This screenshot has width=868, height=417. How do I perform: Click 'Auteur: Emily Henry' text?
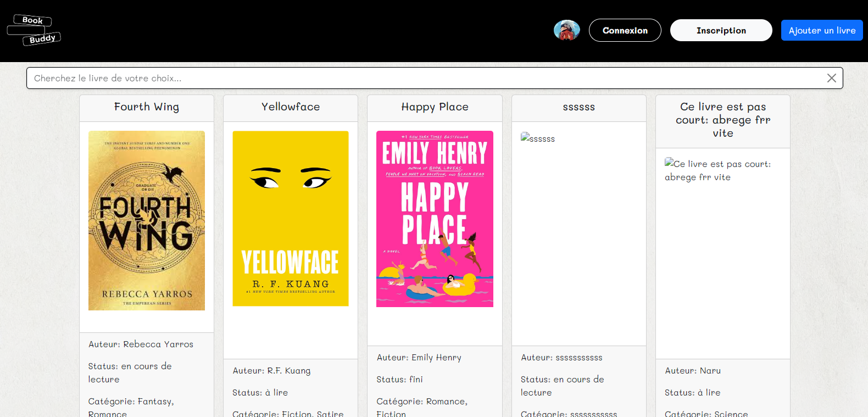point(419,357)
